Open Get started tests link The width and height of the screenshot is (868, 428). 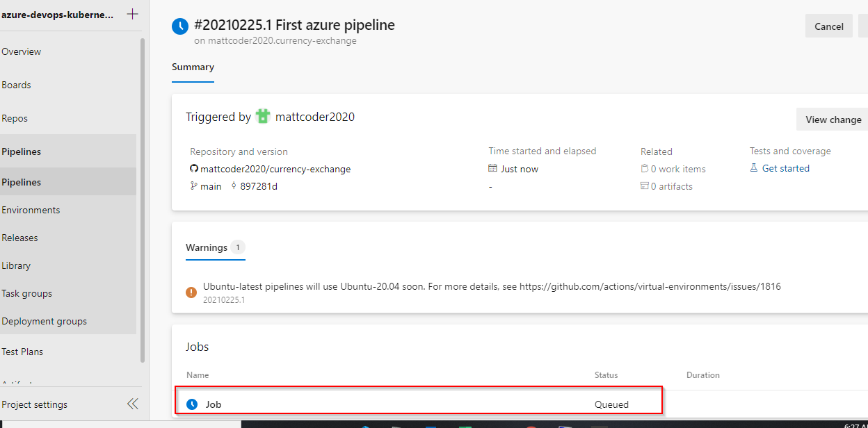tap(786, 168)
